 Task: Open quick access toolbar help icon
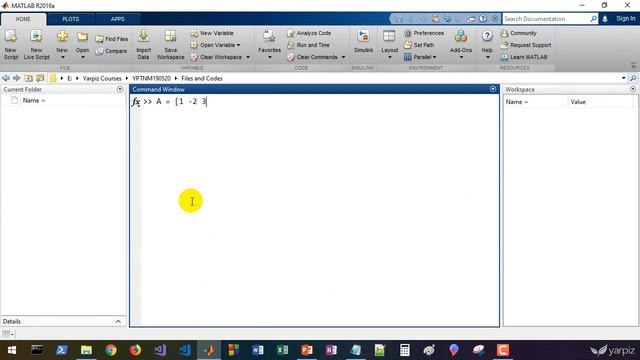[483, 19]
